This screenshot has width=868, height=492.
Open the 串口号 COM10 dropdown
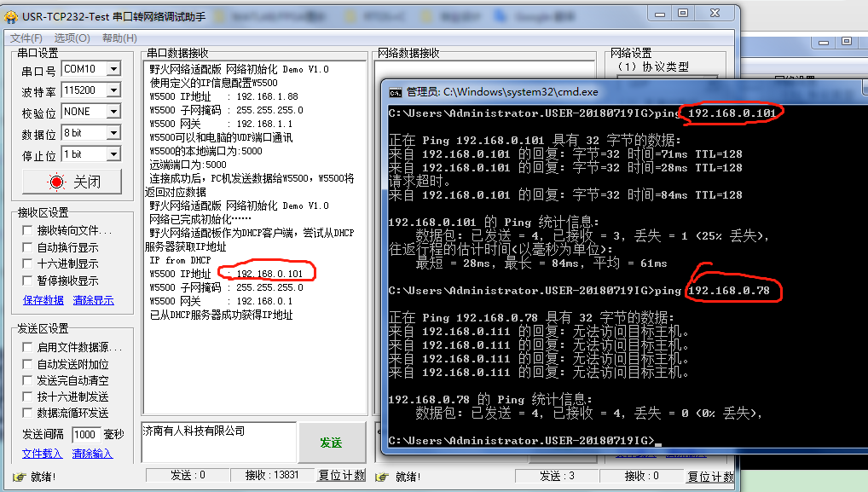115,68
